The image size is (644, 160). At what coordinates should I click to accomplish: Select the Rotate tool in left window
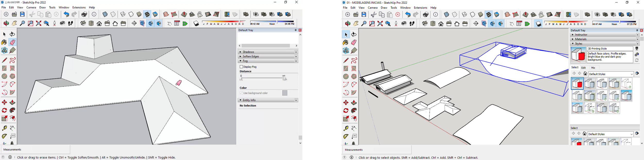click(4, 111)
